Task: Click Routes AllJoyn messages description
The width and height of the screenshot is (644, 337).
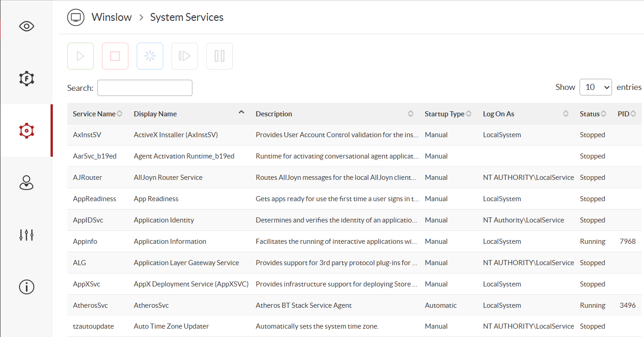Action: coord(337,178)
